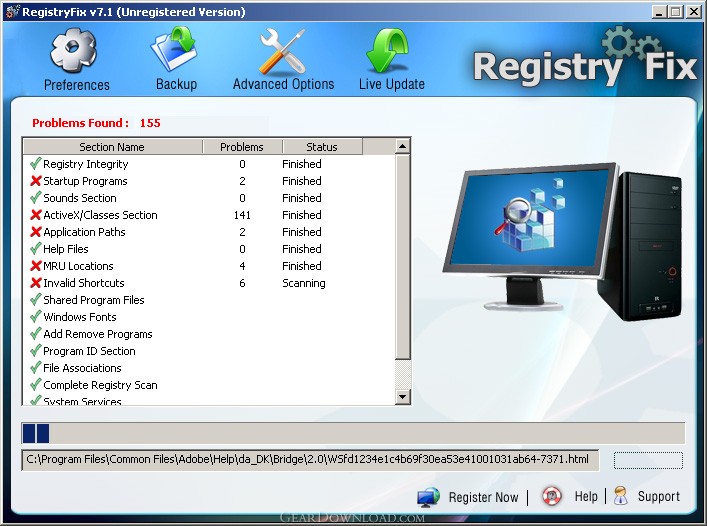Click red X beside Invalid Shortcuts
707x526 pixels.
(36, 283)
